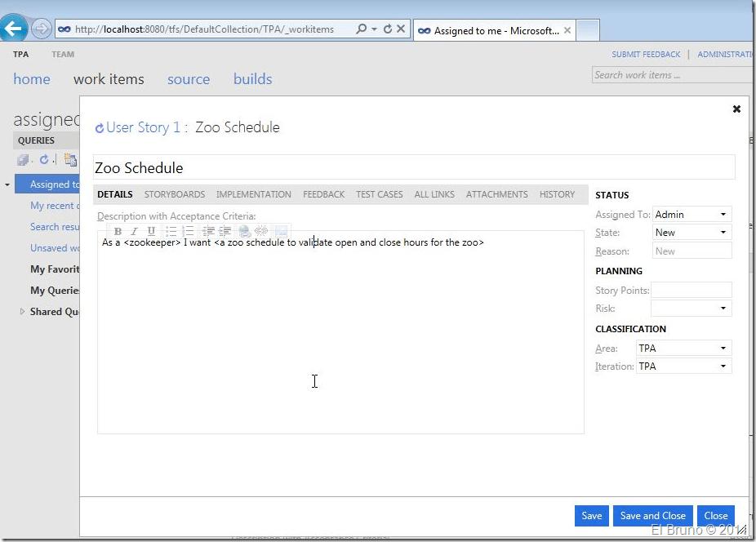Insert a bulleted list in the description

click(171, 232)
